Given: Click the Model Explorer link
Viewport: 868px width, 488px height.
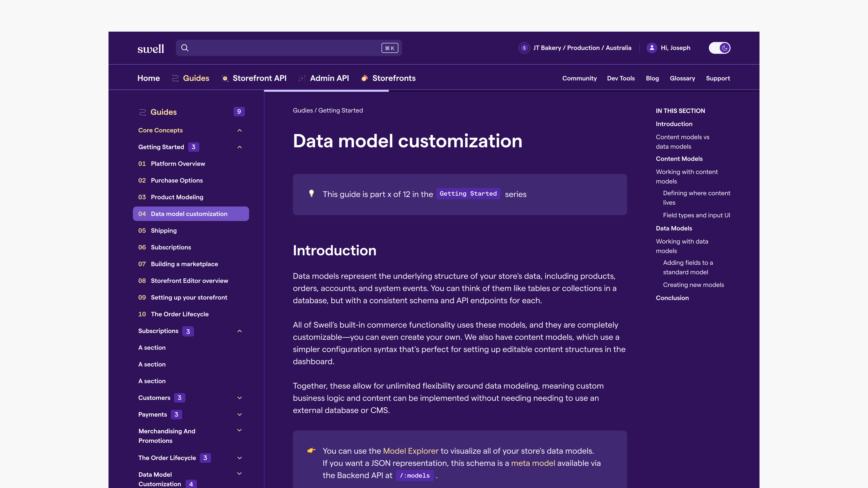Looking at the screenshot, I should (x=410, y=451).
